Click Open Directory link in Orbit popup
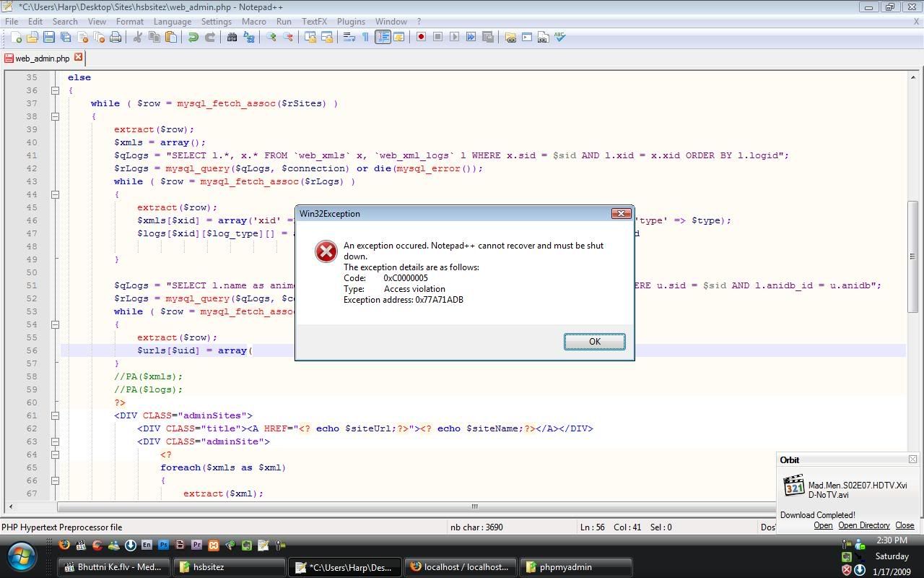The height and width of the screenshot is (578, 924). pyautogui.click(x=863, y=525)
